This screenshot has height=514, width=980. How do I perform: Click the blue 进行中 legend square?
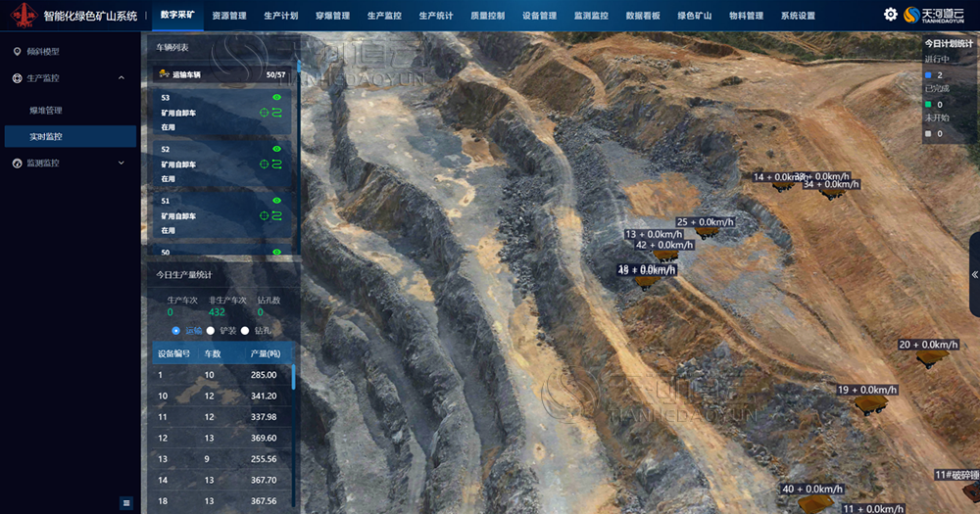coord(928,75)
